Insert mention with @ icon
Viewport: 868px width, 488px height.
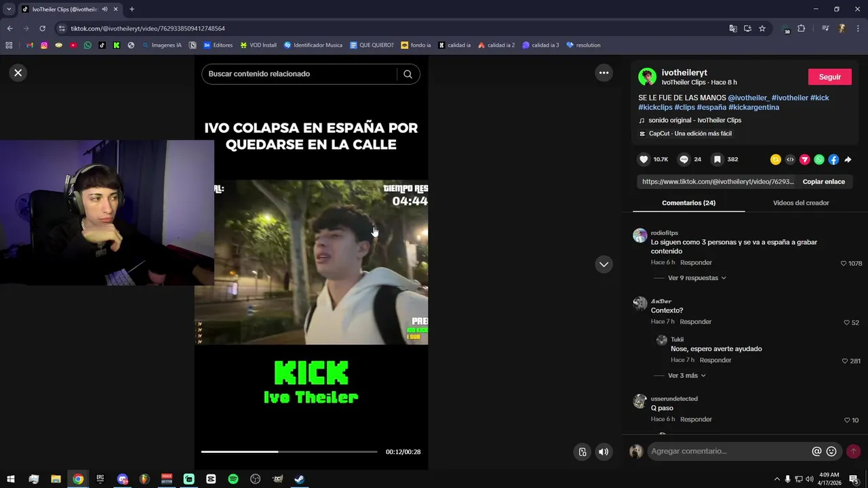tap(816, 451)
